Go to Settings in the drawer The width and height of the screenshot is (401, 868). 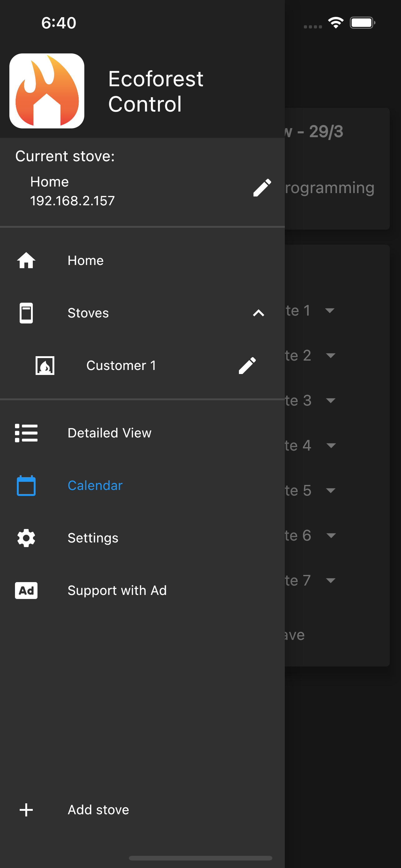pos(142,538)
